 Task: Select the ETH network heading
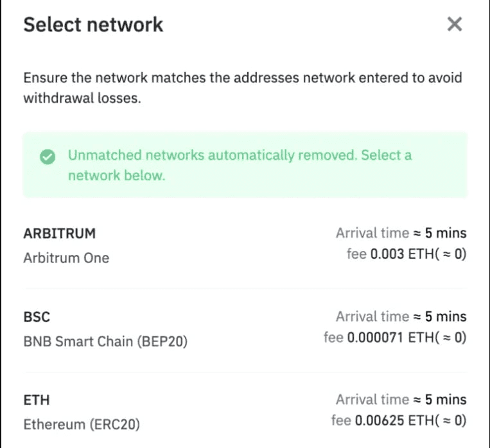click(37, 401)
